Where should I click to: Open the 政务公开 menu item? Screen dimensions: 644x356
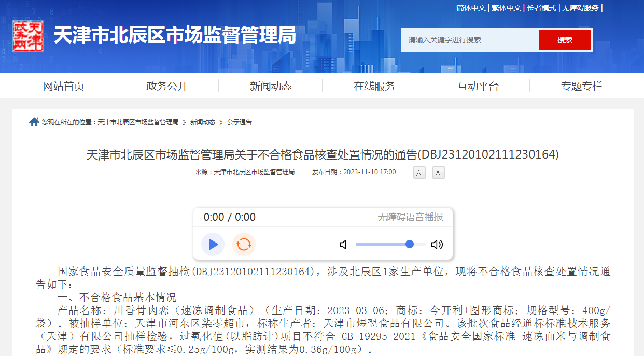coord(167,86)
